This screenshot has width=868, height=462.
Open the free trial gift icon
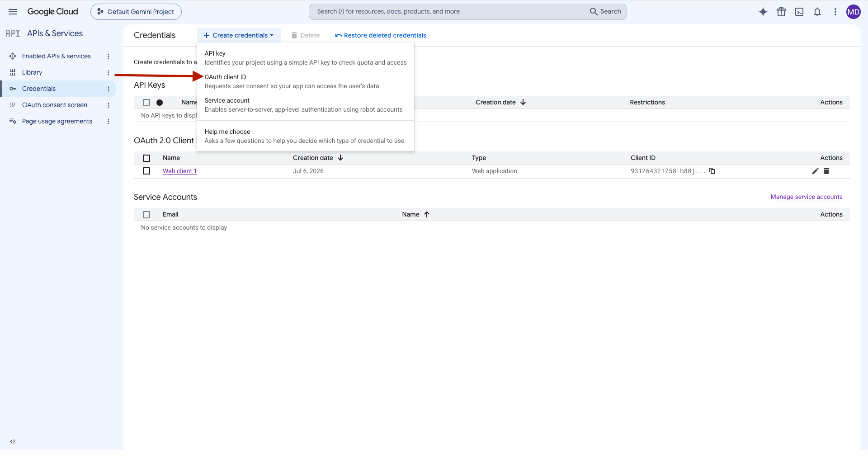coord(781,12)
